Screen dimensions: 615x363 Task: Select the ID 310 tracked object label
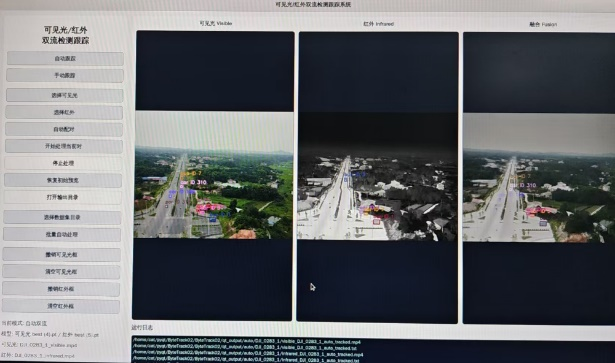(198, 182)
